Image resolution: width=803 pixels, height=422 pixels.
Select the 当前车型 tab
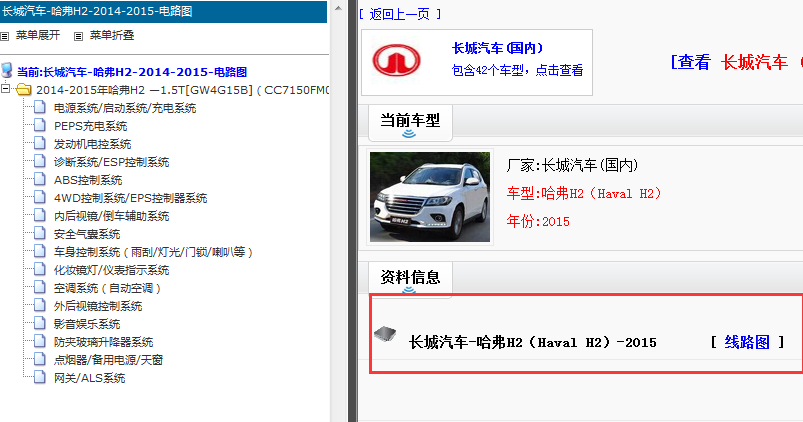[x=410, y=122]
